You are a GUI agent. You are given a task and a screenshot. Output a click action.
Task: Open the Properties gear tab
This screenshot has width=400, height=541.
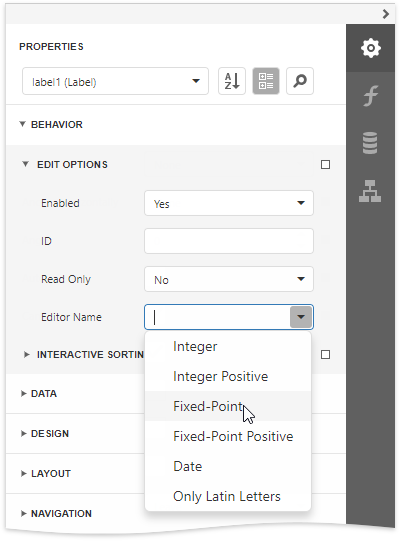click(x=370, y=48)
